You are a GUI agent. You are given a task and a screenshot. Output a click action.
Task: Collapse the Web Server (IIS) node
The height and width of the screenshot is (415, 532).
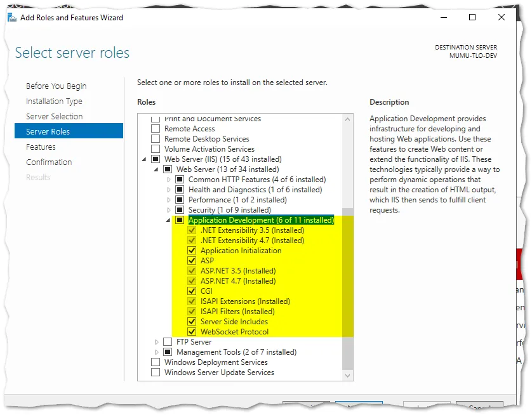pos(144,159)
